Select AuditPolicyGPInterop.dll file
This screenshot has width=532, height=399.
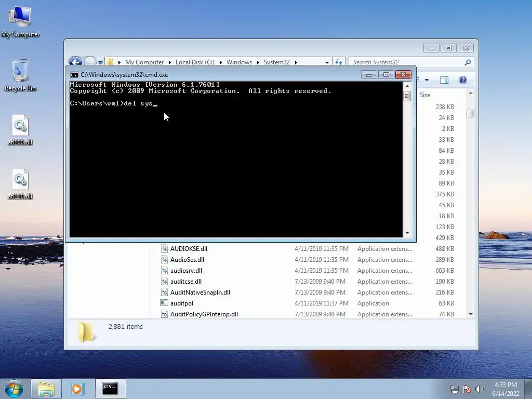pyautogui.click(x=204, y=314)
